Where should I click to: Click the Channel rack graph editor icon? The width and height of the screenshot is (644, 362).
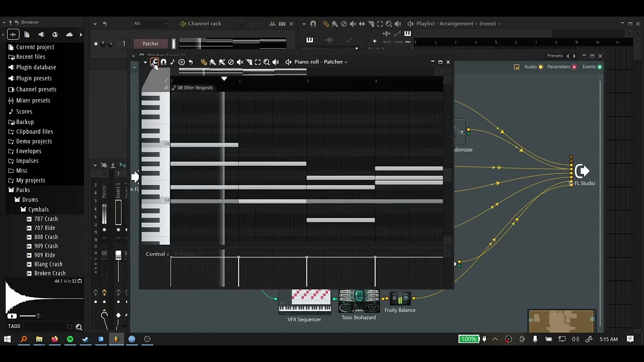coord(273,24)
